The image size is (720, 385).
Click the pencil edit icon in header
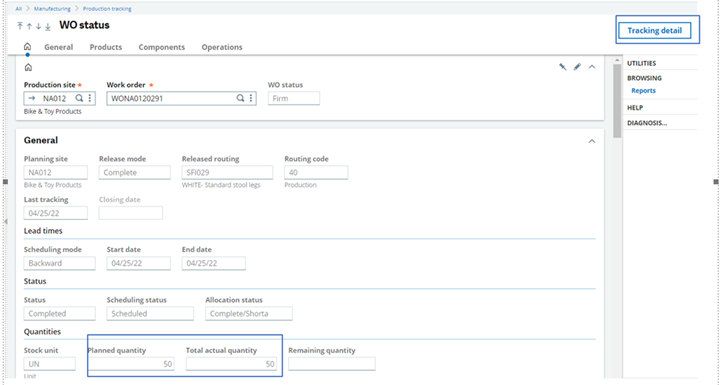pos(577,67)
